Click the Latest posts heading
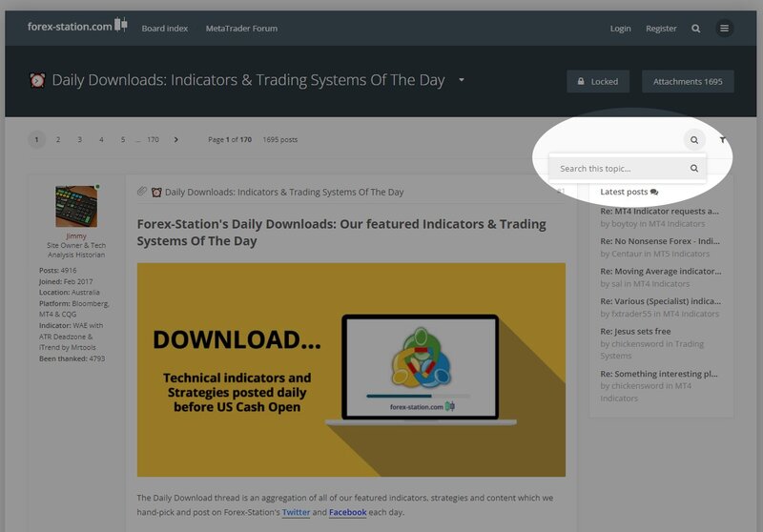 coord(629,192)
